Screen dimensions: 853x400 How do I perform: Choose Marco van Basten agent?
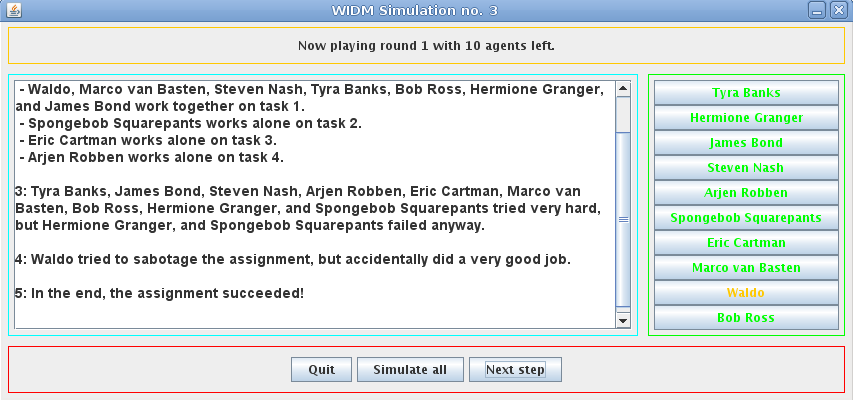click(x=746, y=268)
